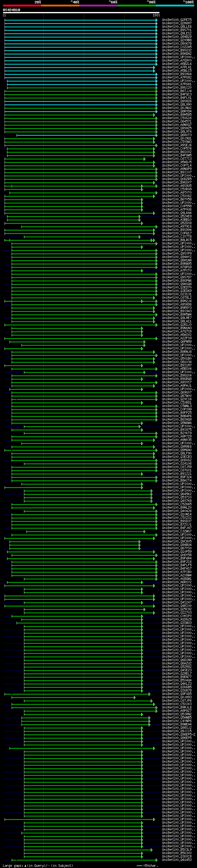Click the UniRef100_B9H585 label

(177, 115)
